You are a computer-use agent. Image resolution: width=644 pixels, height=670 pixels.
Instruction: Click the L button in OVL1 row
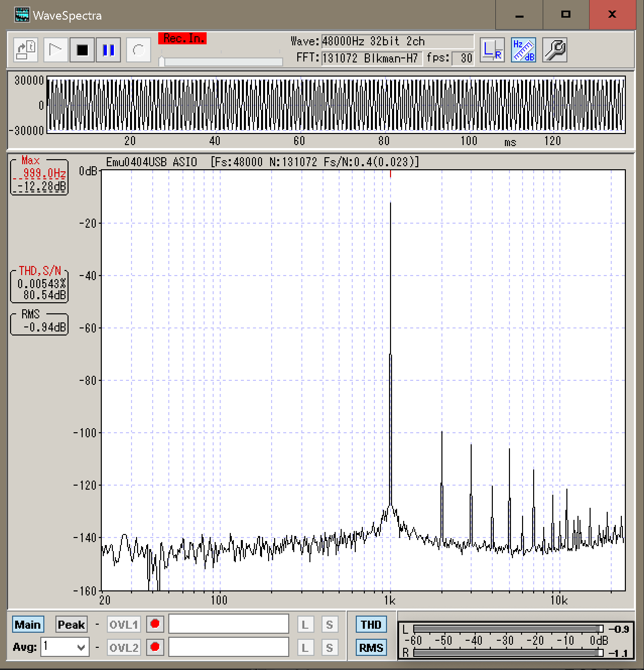(x=305, y=625)
